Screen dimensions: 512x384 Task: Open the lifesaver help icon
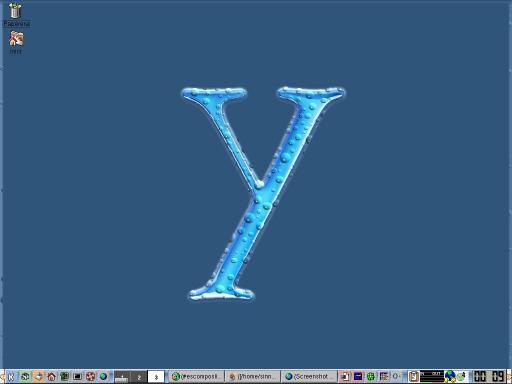(90, 377)
